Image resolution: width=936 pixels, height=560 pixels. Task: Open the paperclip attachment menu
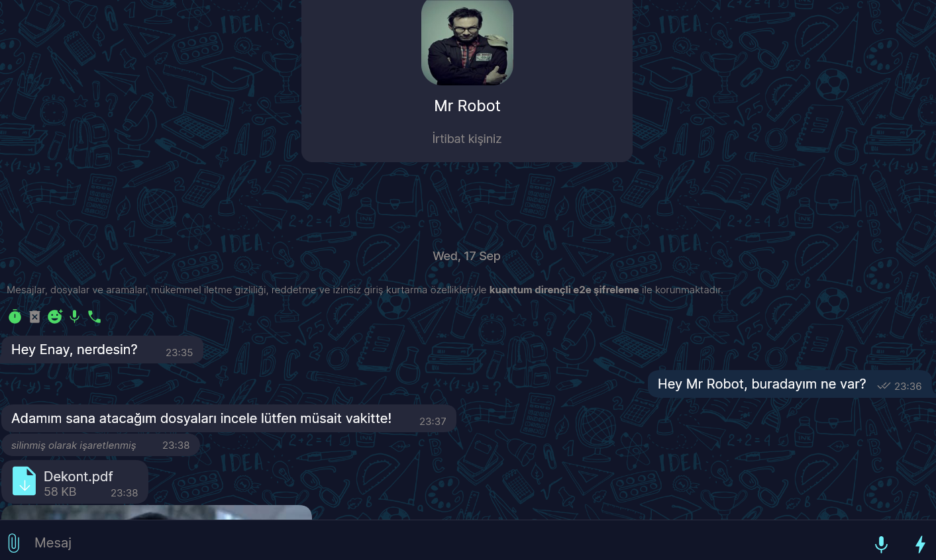pos(13,543)
